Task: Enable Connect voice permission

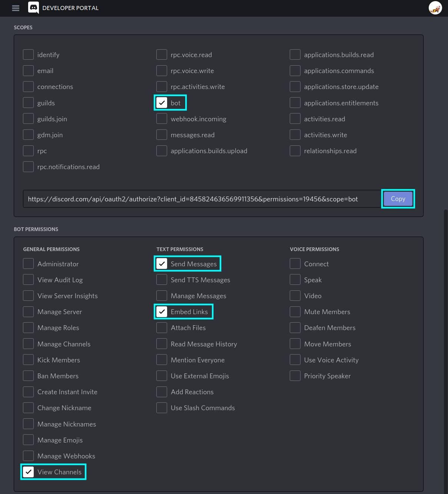Action: pos(295,264)
